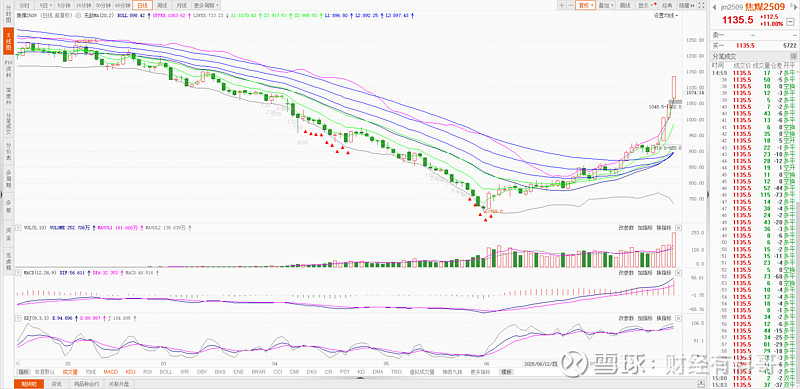Screen dimensions: 800x389
Task: Open indicator settings gear beside 焦煤2509 title
Action: (x=79, y=15)
